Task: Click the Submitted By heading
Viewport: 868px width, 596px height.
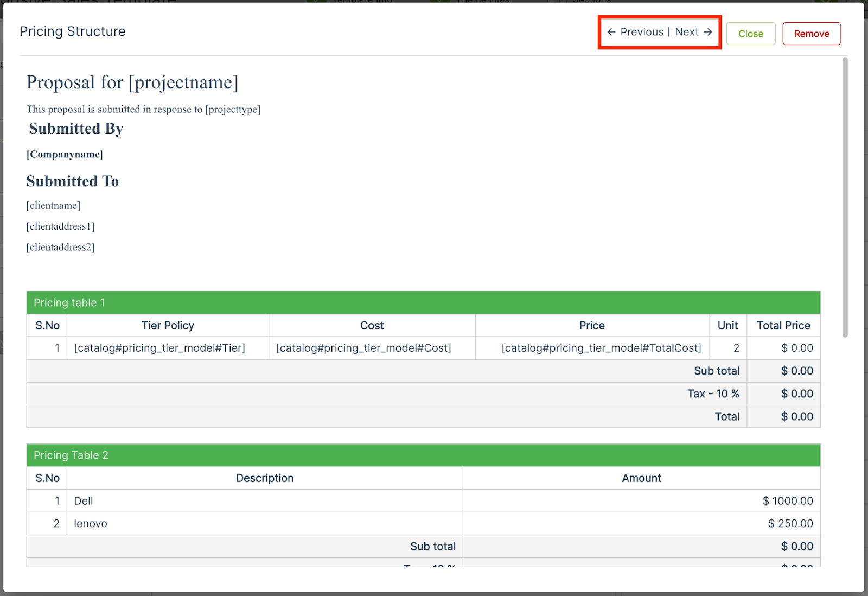Action: click(x=76, y=129)
